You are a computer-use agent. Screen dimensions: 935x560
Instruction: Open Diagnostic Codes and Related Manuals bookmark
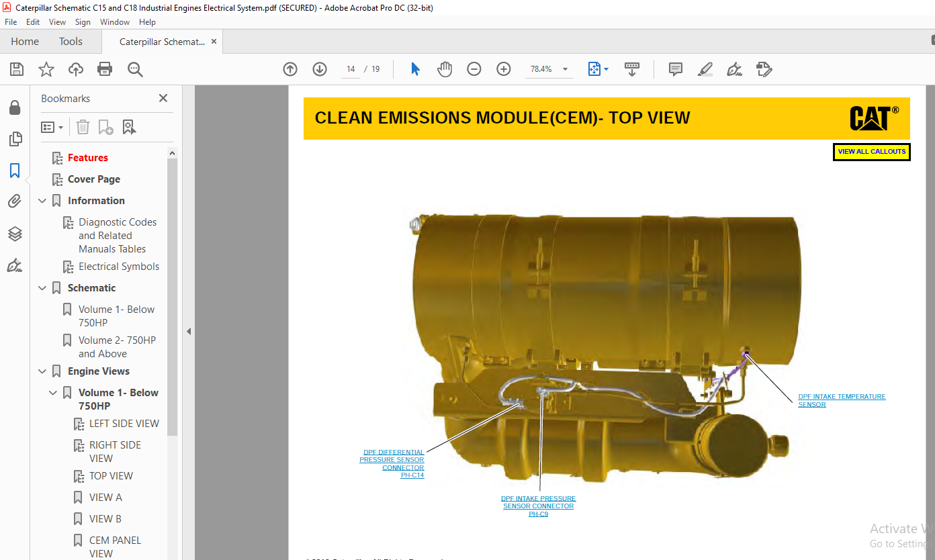tap(118, 236)
